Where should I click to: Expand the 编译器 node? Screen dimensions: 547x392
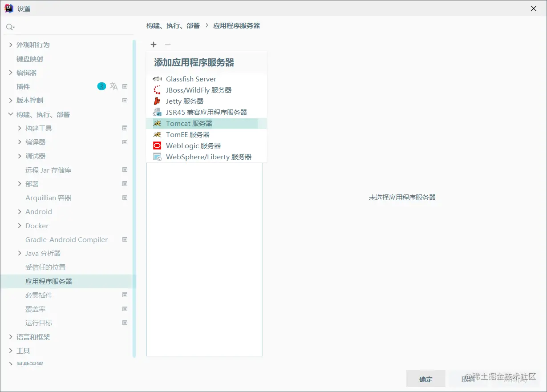click(20, 142)
